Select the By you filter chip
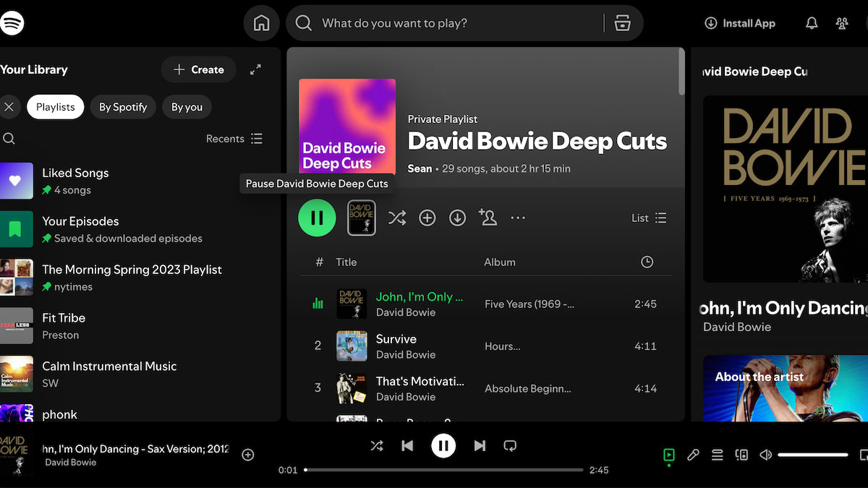Image resolution: width=868 pixels, height=488 pixels. coord(187,107)
